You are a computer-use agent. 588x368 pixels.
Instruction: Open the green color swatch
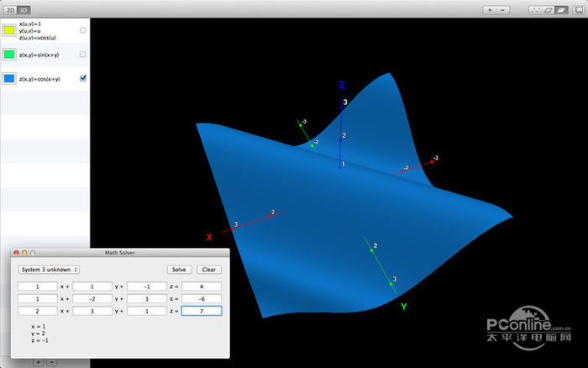tap(9, 55)
